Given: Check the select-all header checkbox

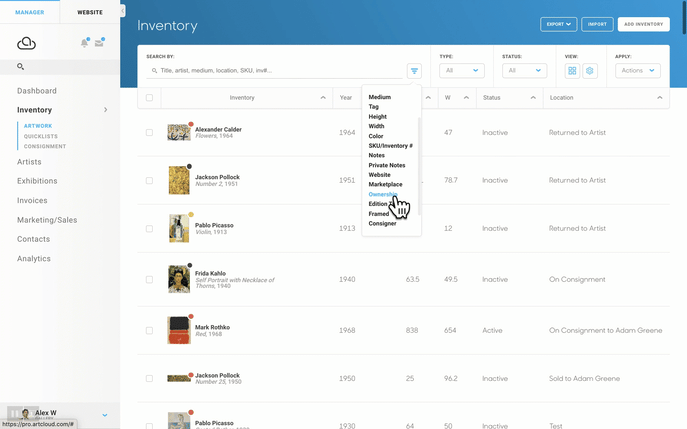Looking at the screenshot, I should 149,97.
